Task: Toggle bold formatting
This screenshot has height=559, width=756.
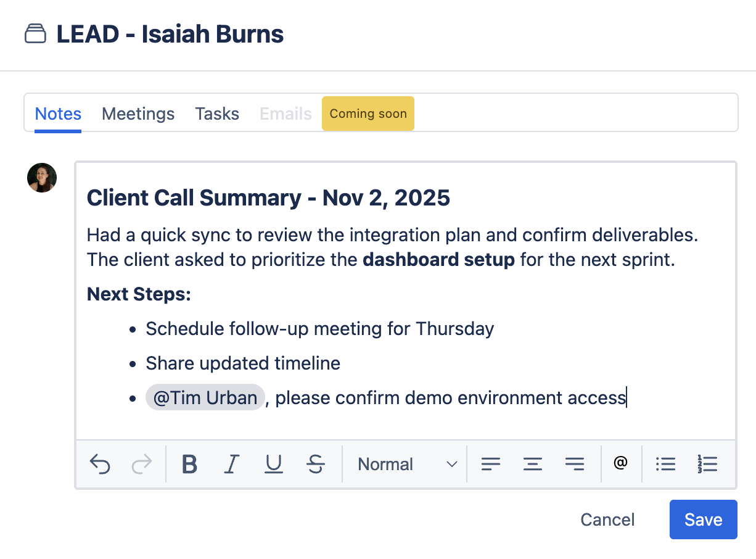Action: click(189, 464)
